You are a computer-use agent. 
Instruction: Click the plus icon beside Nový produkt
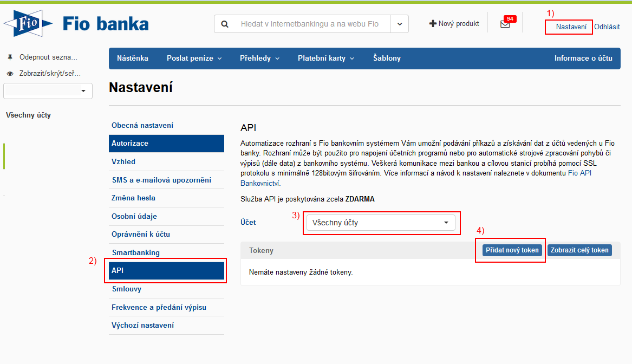(433, 24)
